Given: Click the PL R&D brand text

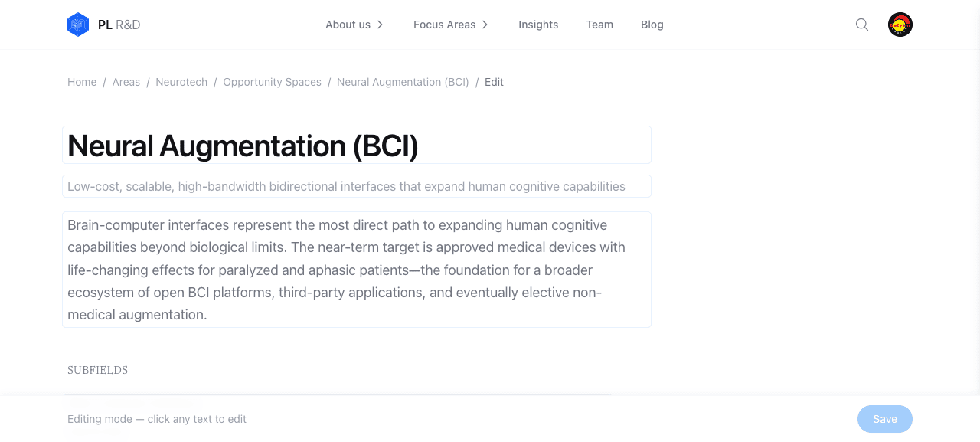Looking at the screenshot, I should (119, 25).
